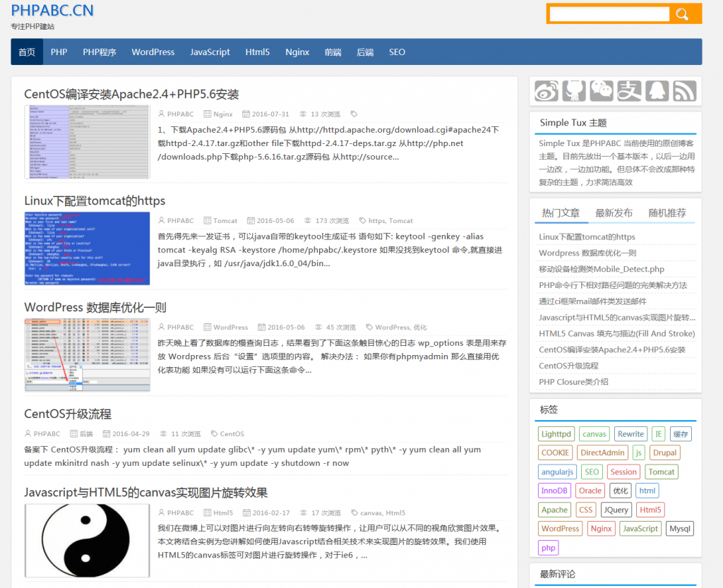
Task: Open the QQ contact icon
Action: point(656,90)
